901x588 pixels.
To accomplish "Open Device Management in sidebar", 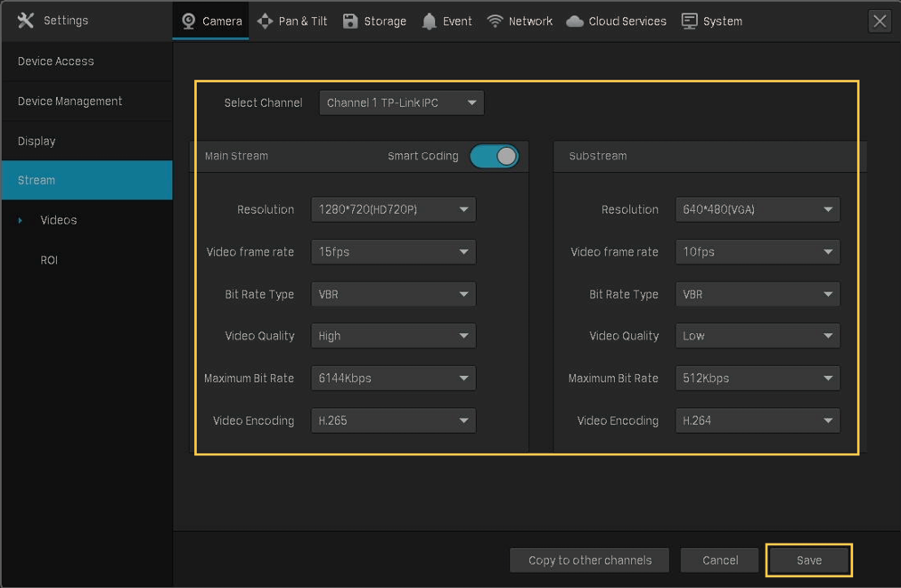I will (86, 101).
